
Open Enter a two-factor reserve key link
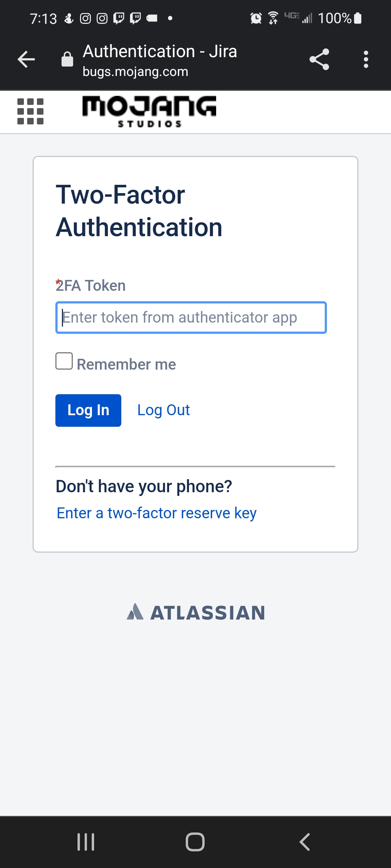(156, 513)
